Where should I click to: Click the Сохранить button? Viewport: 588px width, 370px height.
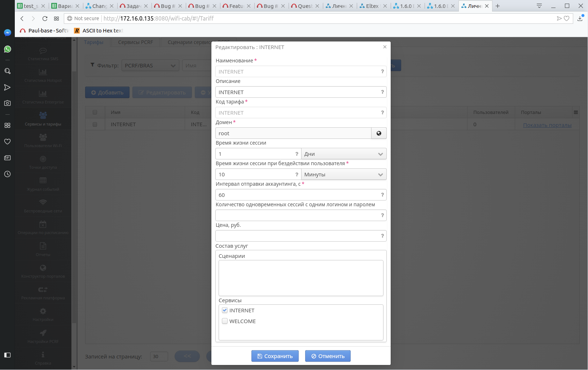[x=275, y=356]
